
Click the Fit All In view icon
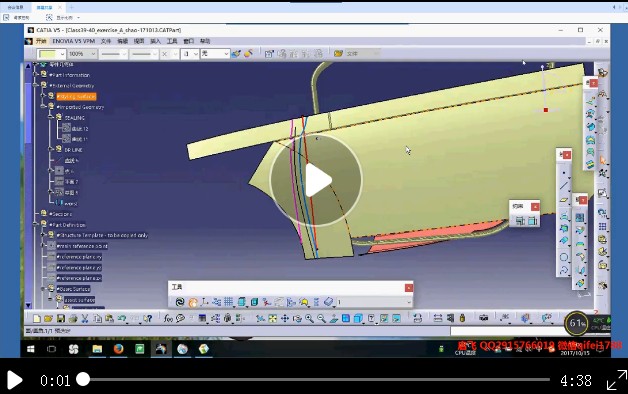click(272, 319)
